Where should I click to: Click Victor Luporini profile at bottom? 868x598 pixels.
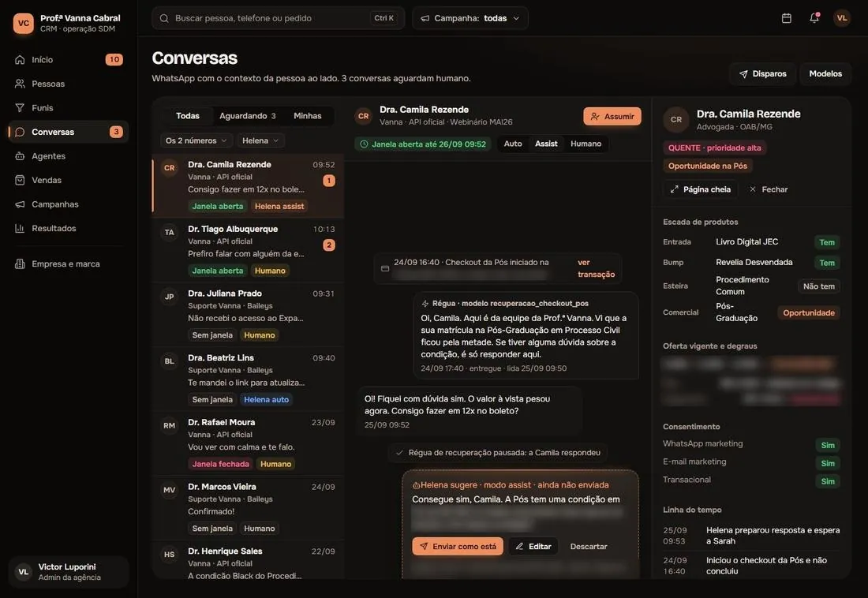coord(69,572)
